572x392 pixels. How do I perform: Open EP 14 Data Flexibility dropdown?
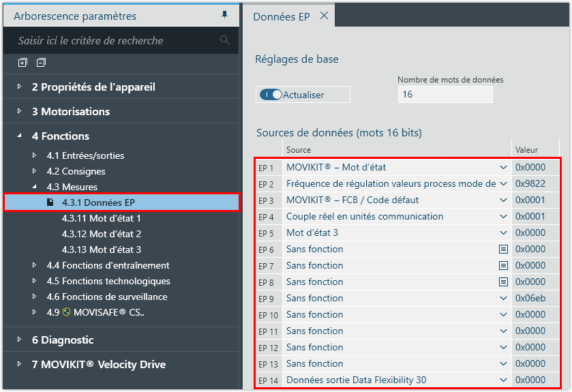point(503,380)
